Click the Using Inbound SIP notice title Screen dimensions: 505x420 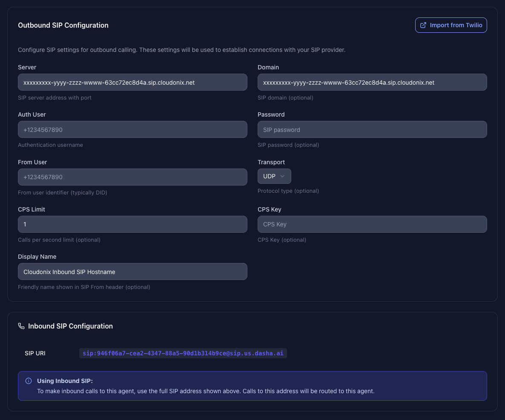[65, 381]
